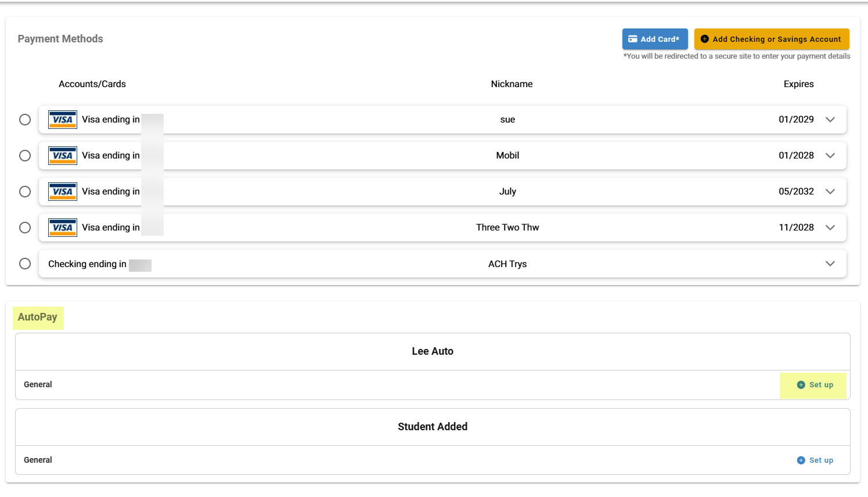The height and width of the screenshot is (497, 868).
Task: Expand the ACH Trys checking account details
Action: pyautogui.click(x=830, y=264)
